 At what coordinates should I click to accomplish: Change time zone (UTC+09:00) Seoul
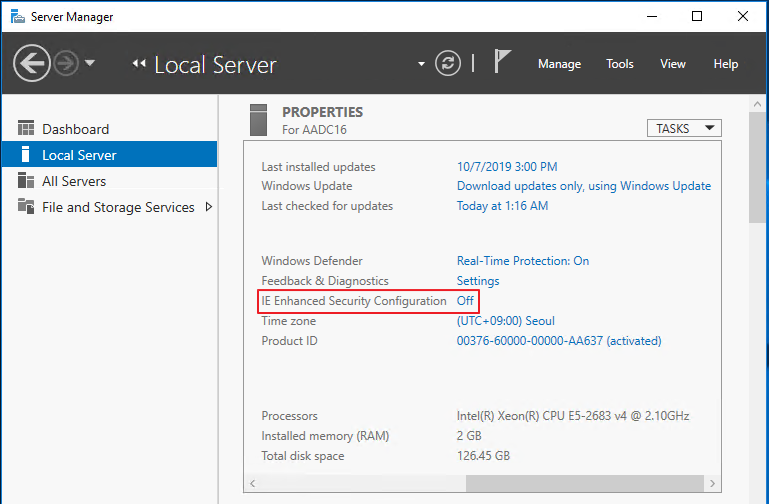[506, 321]
